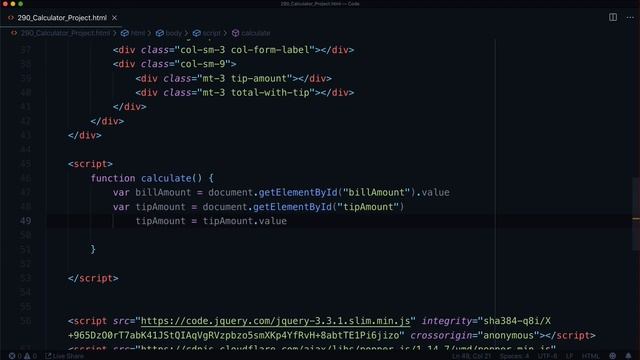Click the 'col-sm-9' class value
The width and height of the screenshot is (640, 360).
[x=203, y=64]
